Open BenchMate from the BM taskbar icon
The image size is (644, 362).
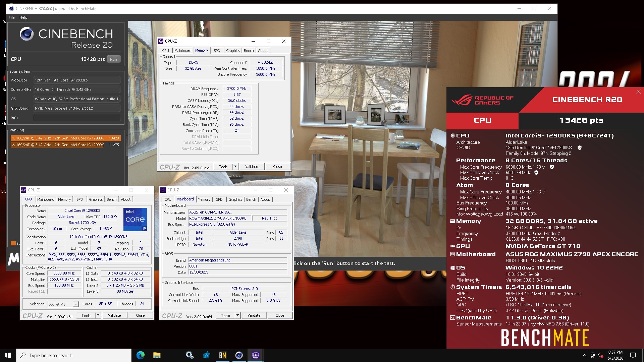coord(223,355)
